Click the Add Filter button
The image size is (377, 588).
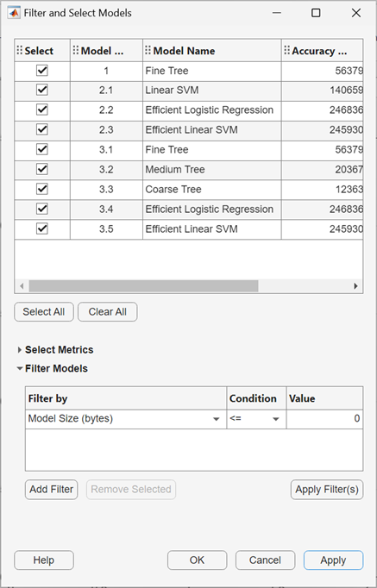52,490
